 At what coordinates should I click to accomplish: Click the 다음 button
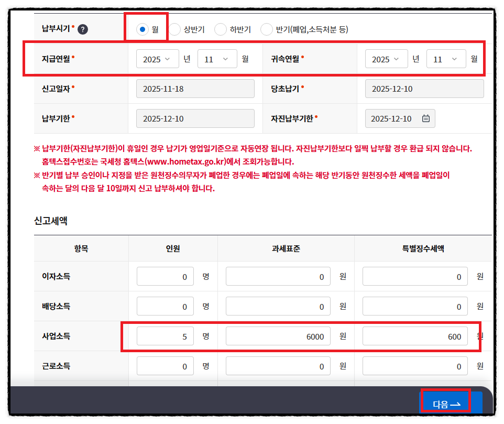pos(451,403)
